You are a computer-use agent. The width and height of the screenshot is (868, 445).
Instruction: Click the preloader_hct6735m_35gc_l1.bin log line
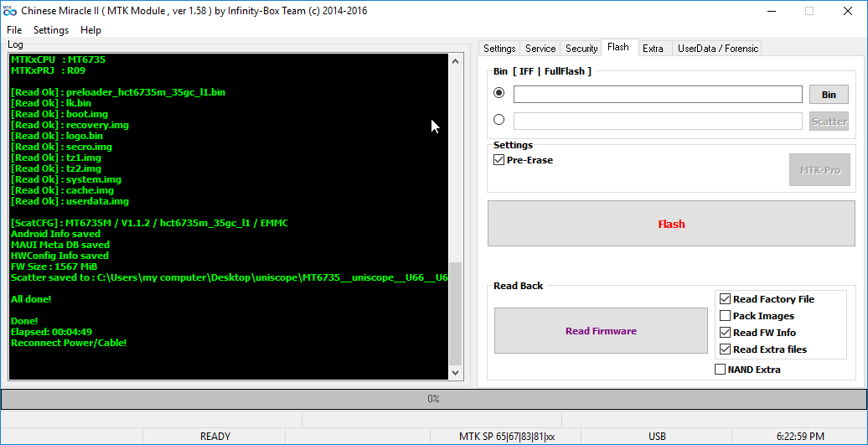click(x=118, y=92)
